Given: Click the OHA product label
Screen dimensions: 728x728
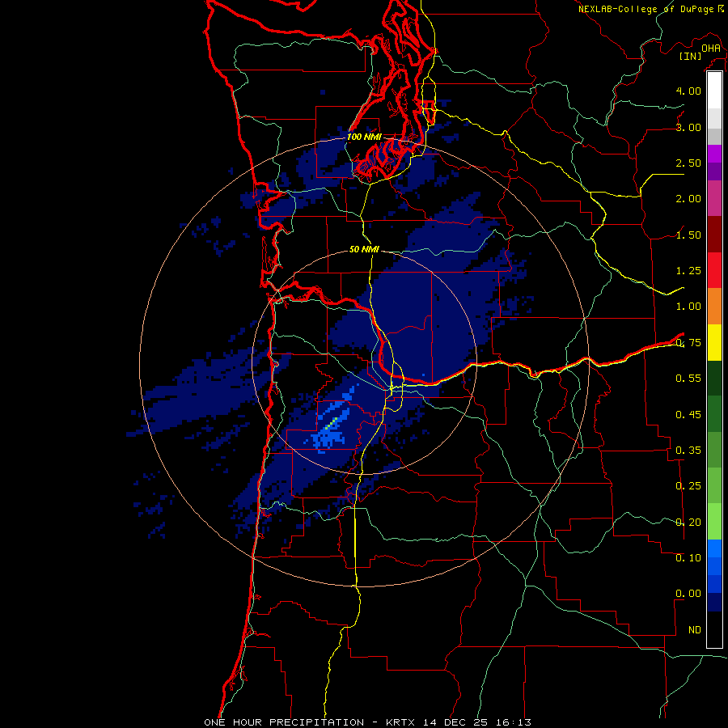Looking at the screenshot, I should pos(711,49).
